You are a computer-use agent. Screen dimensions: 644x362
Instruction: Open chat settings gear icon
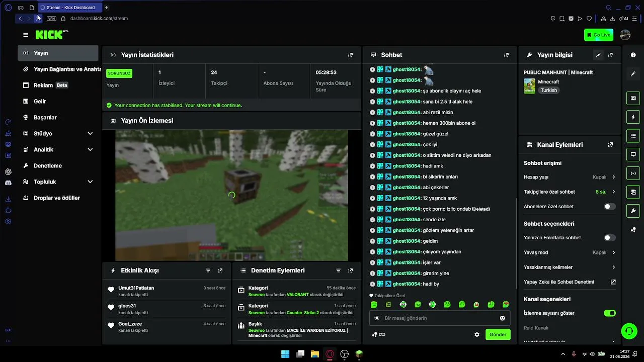point(477,334)
